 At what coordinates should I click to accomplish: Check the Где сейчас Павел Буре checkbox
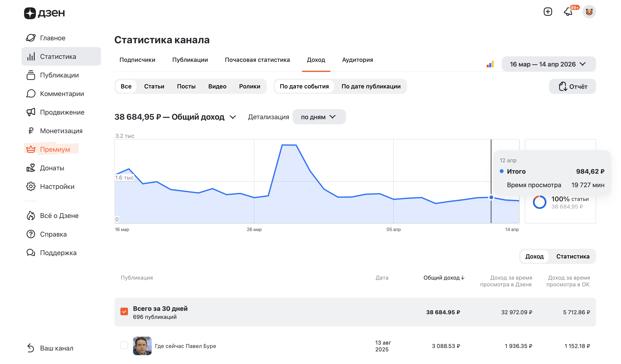124,345
